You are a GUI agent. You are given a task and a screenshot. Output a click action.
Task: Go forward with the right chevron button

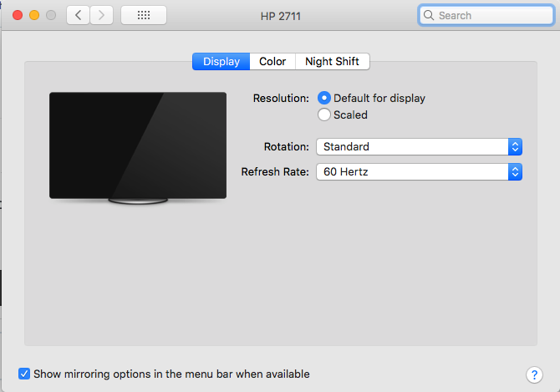point(101,15)
